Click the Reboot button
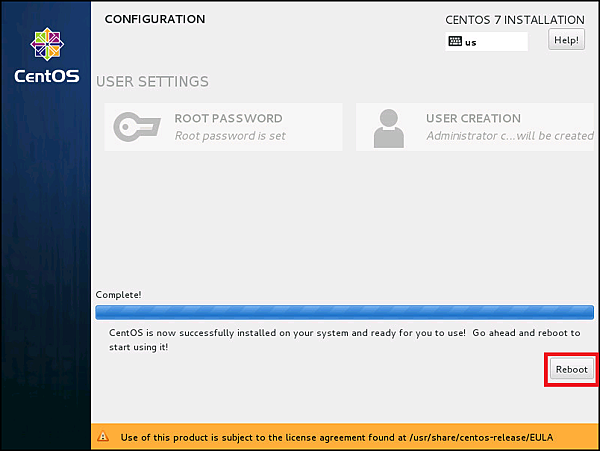This screenshot has width=600, height=451. click(x=572, y=369)
